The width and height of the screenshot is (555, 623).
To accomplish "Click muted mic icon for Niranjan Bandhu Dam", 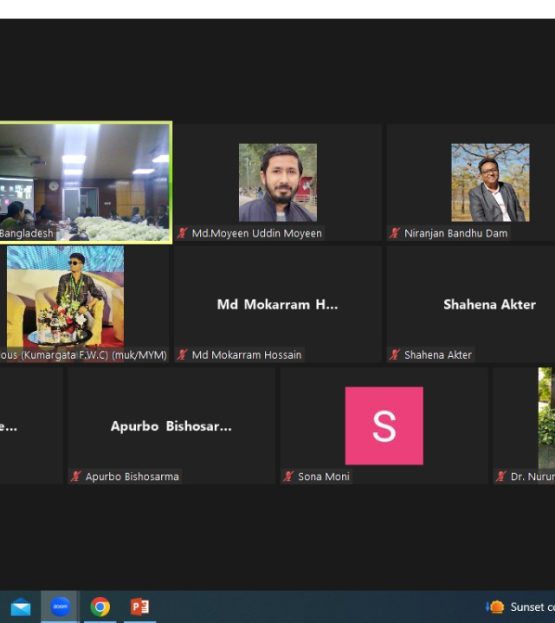I will [394, 233].
